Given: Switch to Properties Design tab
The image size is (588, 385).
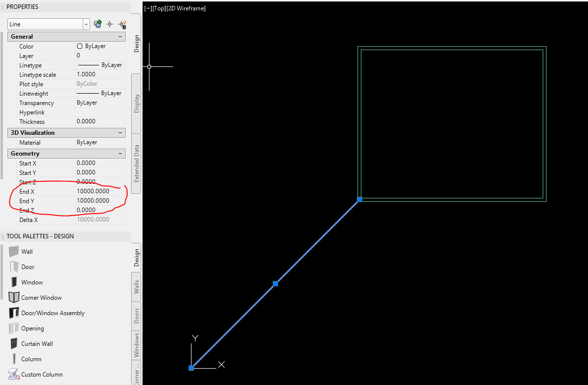Looking at the screenshot, I should pyautogui.click(x=136, y=44).
